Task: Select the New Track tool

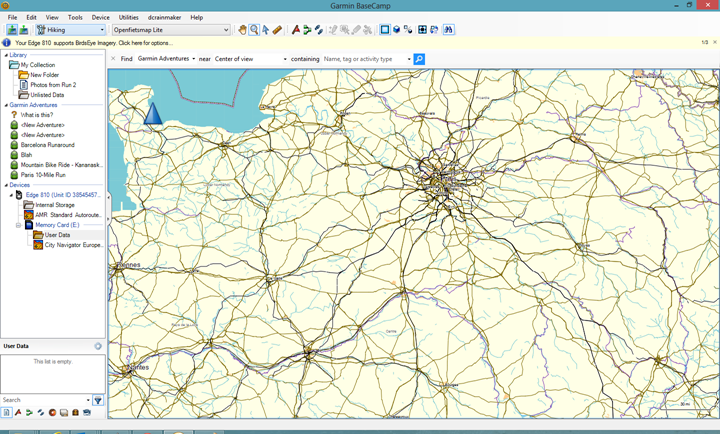Action: [318, 30]
